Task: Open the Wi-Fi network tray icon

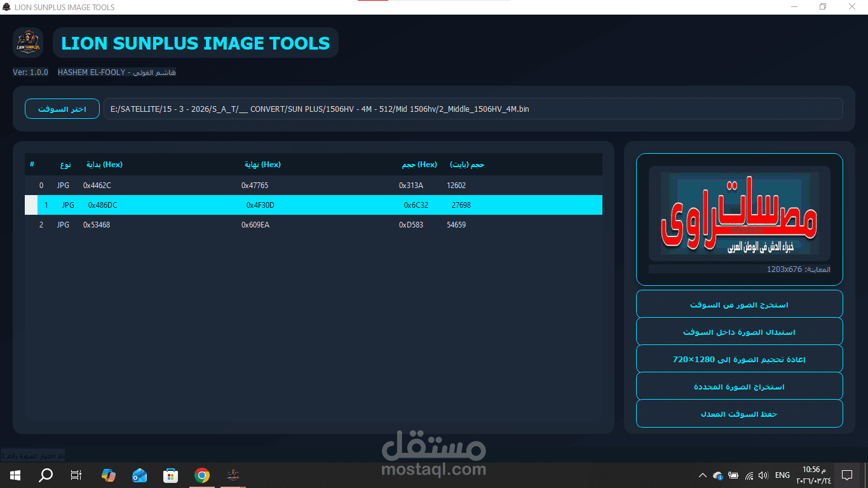Action: click(749, 475)
